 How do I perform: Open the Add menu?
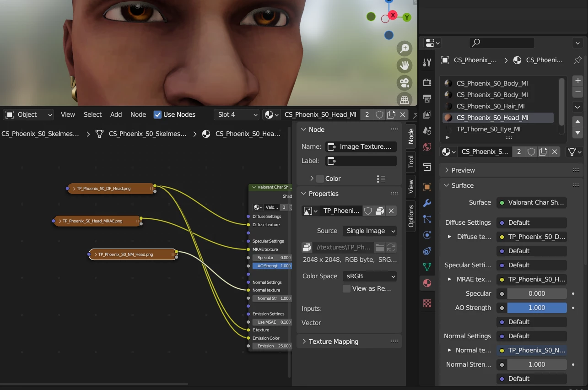coord(116,114)
